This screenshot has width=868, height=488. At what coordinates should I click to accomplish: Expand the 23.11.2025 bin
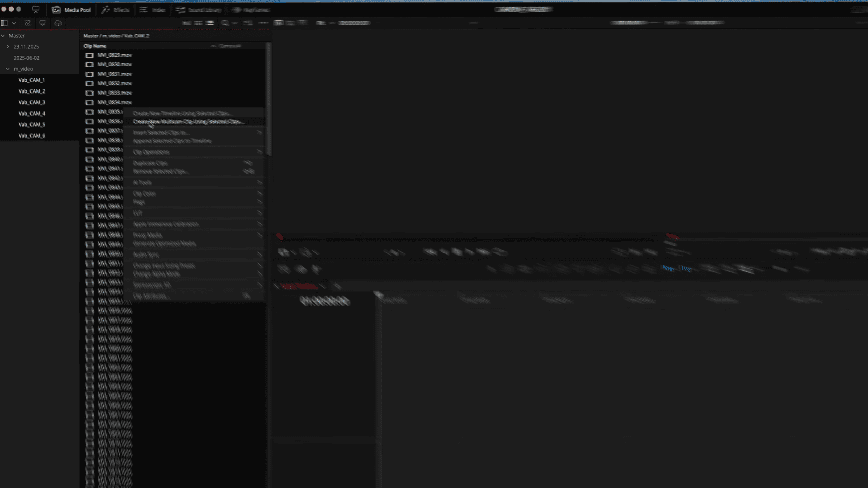8,46
